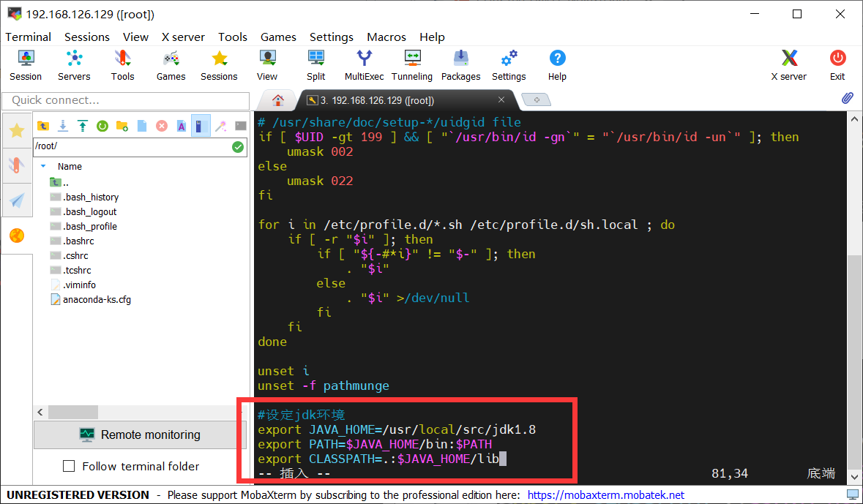The height and width of the screenshot is (504, 863).
Task: Select the star Sessions sidebar tab
Action: (x=17, y=130)
